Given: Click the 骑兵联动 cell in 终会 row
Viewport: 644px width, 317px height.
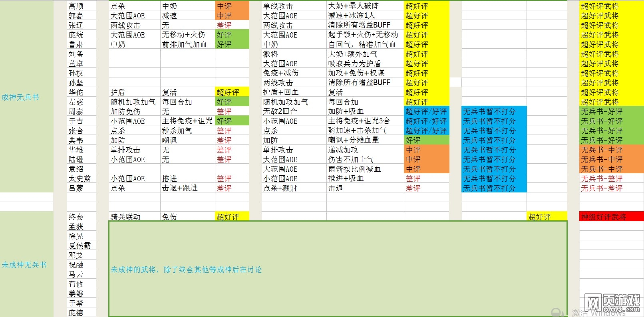Looking at the screenshot, I should point(134,217).
